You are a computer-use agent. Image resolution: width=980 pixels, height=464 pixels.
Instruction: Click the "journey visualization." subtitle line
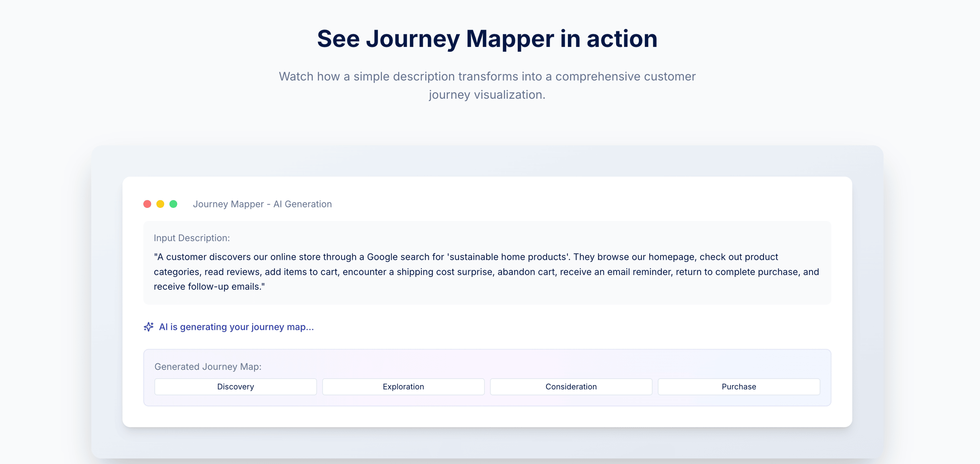(487, 95)
